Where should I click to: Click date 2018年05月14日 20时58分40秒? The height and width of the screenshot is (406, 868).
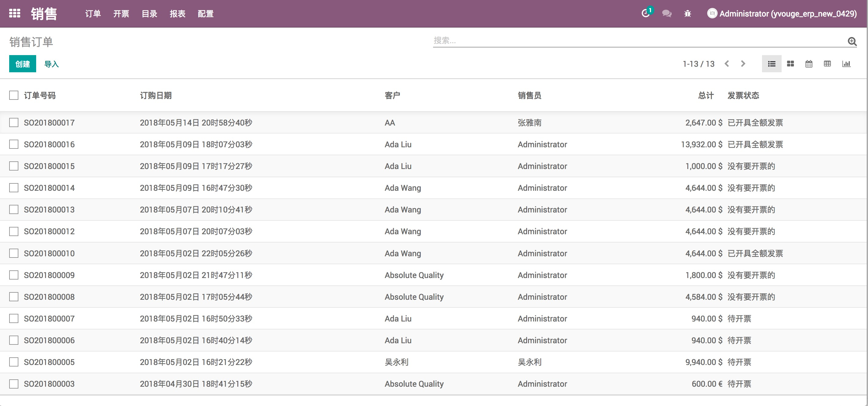pos(196,123)
